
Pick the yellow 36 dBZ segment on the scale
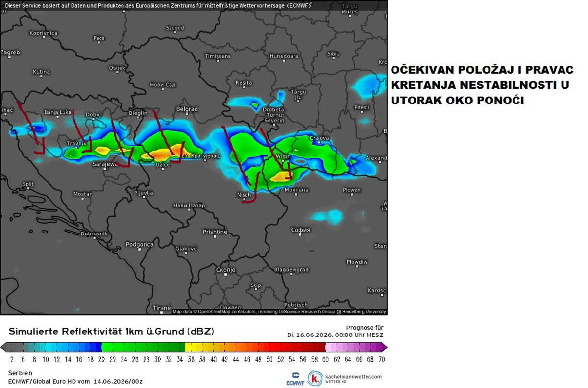pyautogui.click(x=191, y=347)
